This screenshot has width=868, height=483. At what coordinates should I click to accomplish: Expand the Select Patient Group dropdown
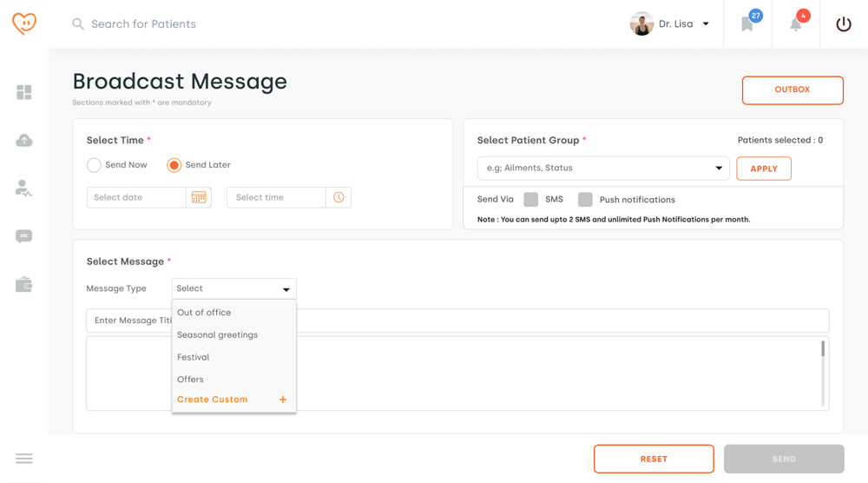click(603, 169)
